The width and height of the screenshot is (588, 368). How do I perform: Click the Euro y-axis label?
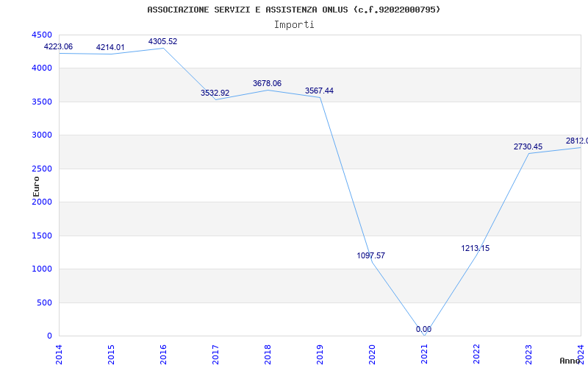[36, 186]
